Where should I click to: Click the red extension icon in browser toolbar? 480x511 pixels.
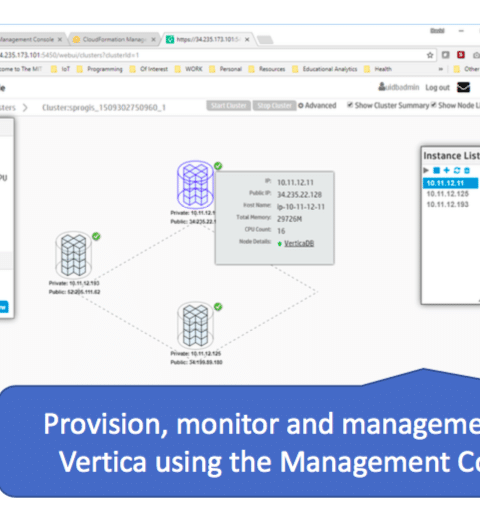461,55
